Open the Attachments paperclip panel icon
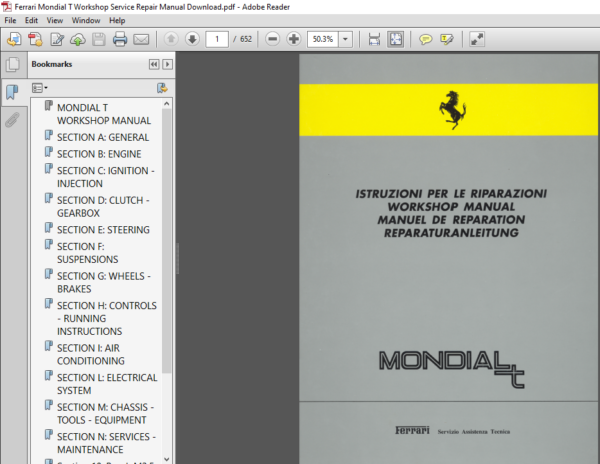The width and height of the screenshot is (600, 464). (13, 120)
